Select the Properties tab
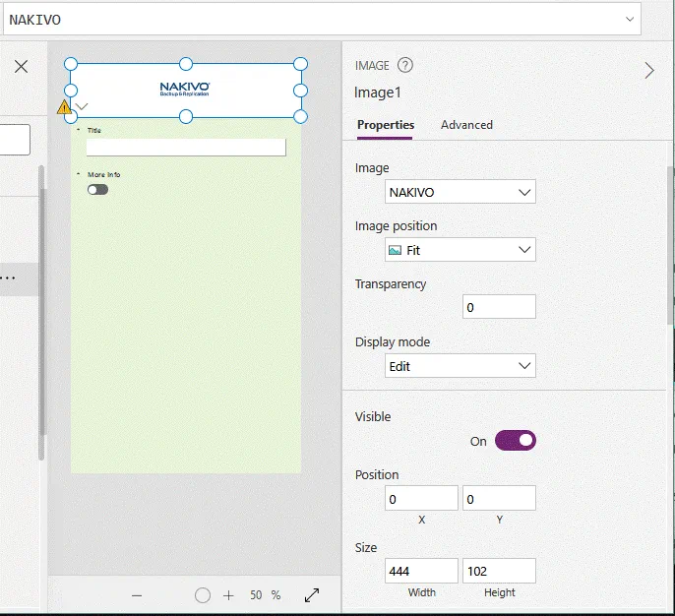Viewport: 675px width, 616px height. pyautogui.click(x=385, y=125)
